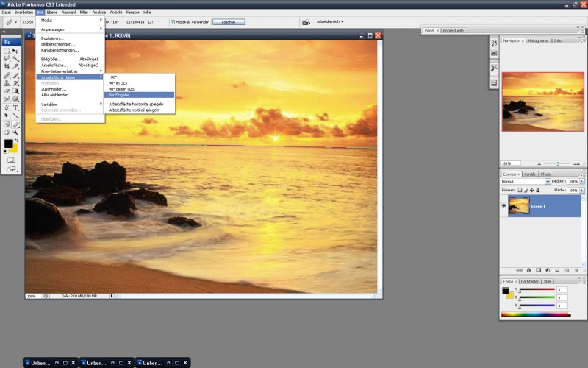588x368 pixels.
Task: Click the red R color slider
Action: coord(537,289)
